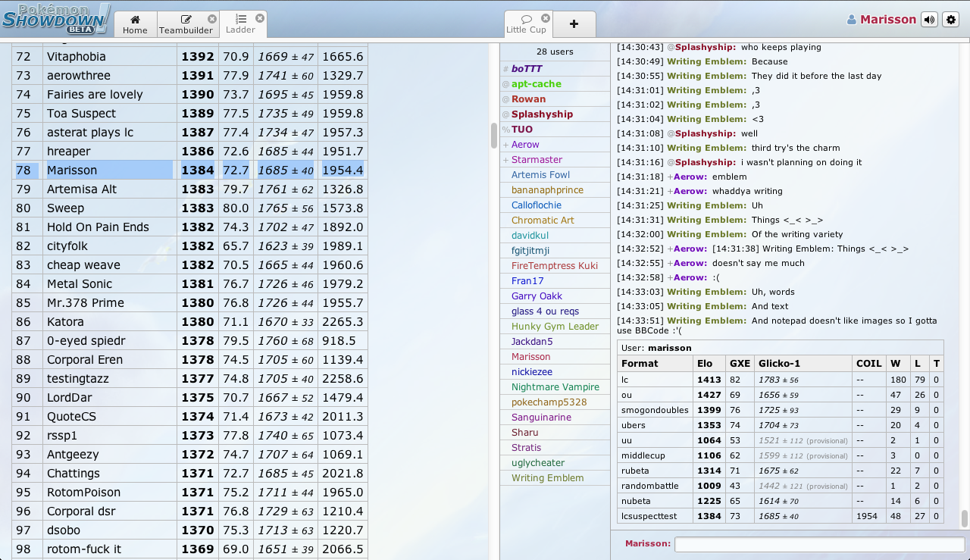Select user apt-cache in user list
Screen dimensions: 970x560
coord(555,84)
